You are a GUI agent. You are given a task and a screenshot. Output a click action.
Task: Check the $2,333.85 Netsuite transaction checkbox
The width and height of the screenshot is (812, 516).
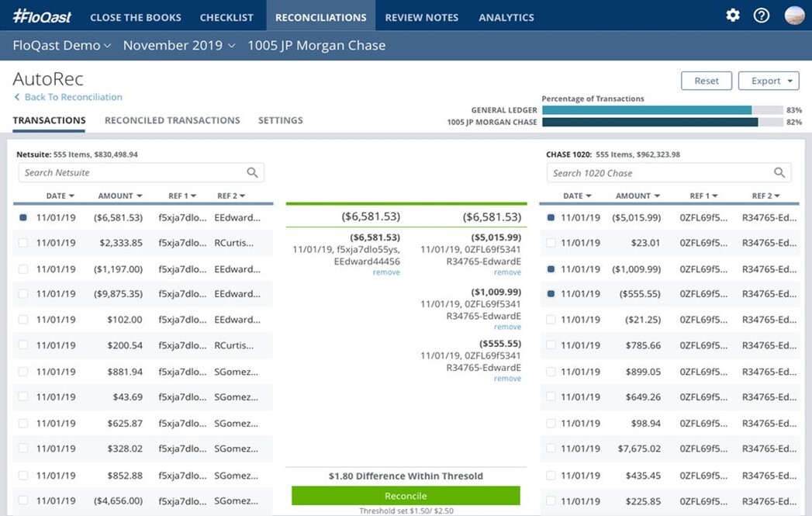(x=22, y=243)
